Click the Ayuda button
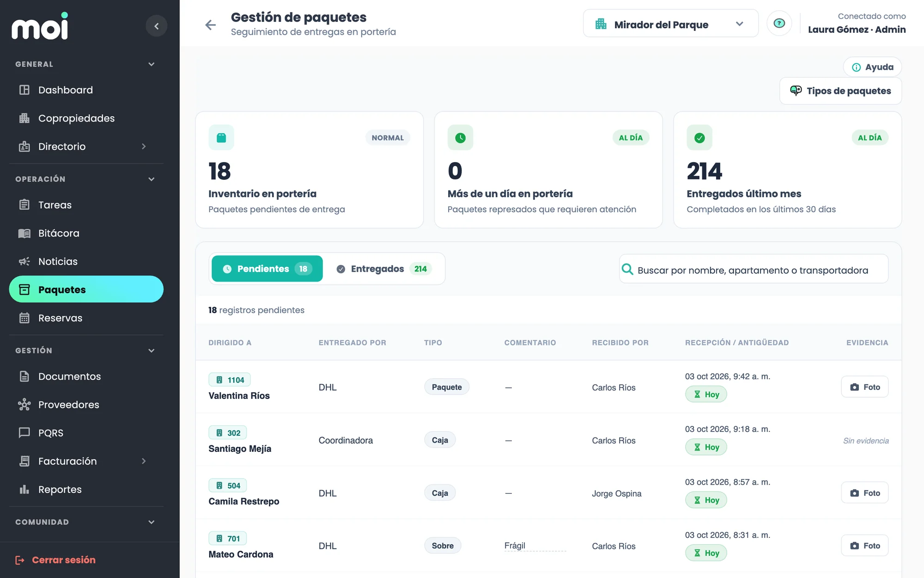The height and width of the screenshot is (578, 924). click(x=872, y=67)
